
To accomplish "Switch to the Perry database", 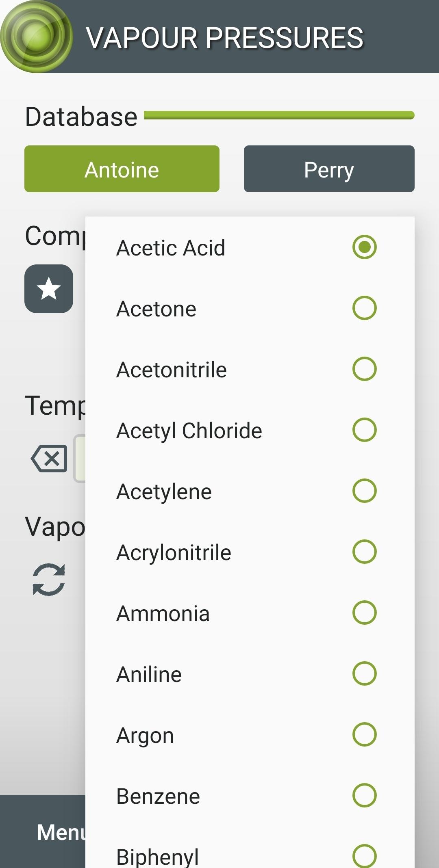I will [329, 169].
